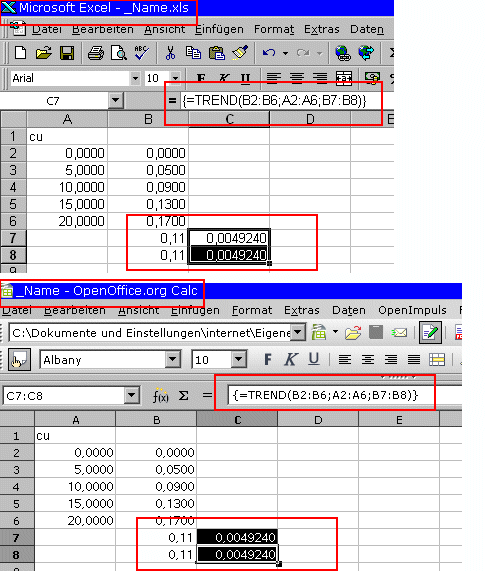Image resolution: width=485 pixels, height=571 pixels.
Task: Click the Excel workbook icon beside Datei
Action: point(18,28)
